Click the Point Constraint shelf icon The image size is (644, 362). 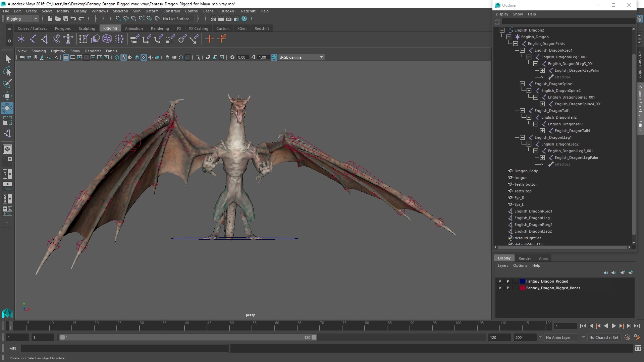click(x=147, y=39)
